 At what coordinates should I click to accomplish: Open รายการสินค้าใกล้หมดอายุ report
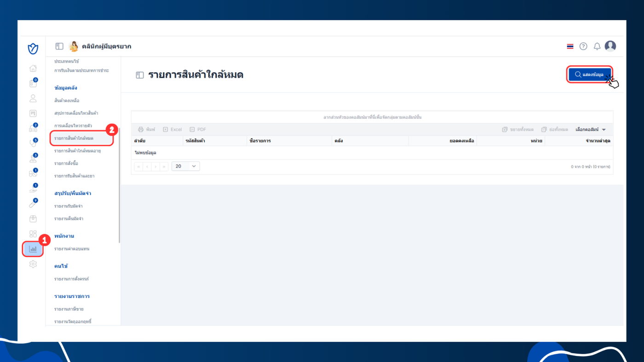coord(77,151)
